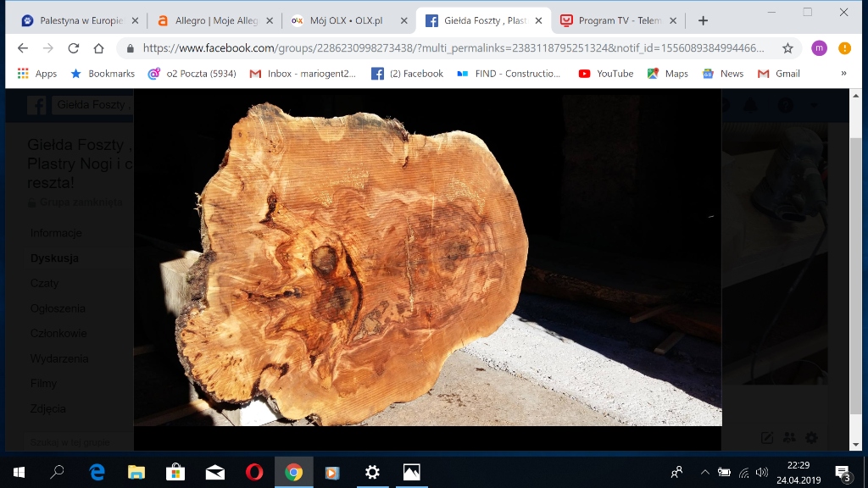This screenshot has height=488, width=868.
Task: Click the Szukaj w tej grupie field
Action: coord(77,442)
